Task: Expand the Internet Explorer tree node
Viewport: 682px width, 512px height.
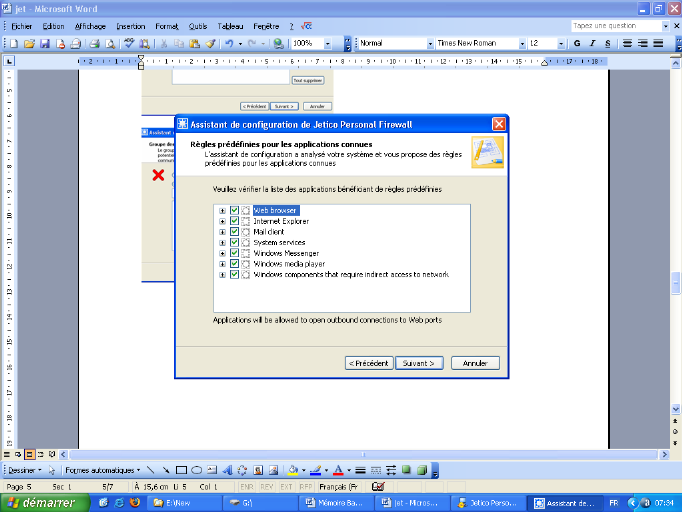Action: tap(222, 221)
